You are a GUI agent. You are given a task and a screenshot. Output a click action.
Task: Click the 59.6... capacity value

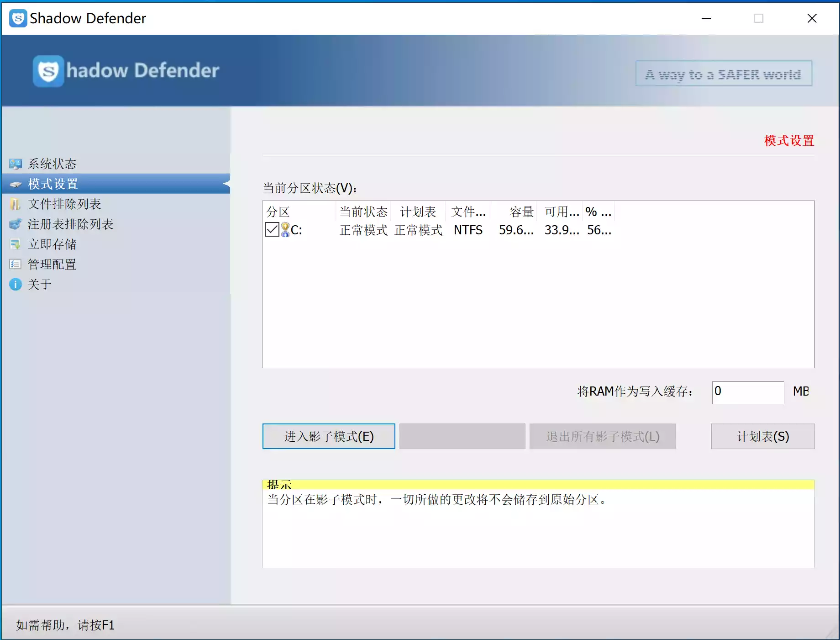click(516, 230)
